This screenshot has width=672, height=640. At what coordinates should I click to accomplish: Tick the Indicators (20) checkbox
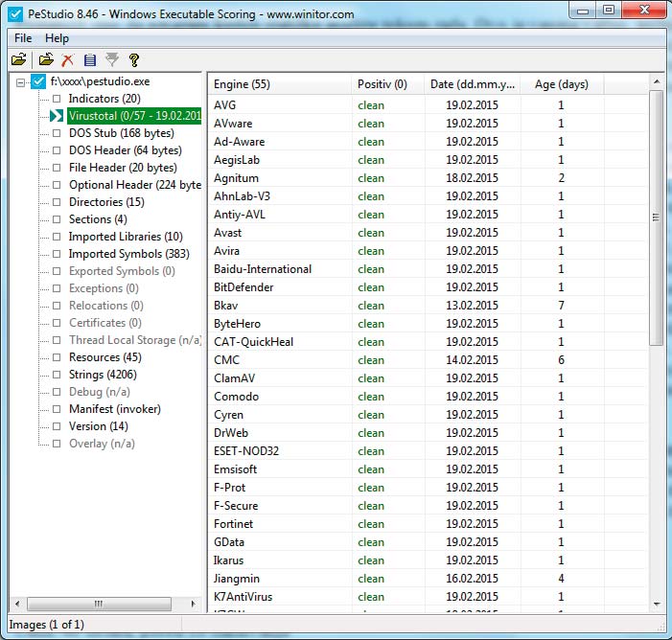point(57,99)
